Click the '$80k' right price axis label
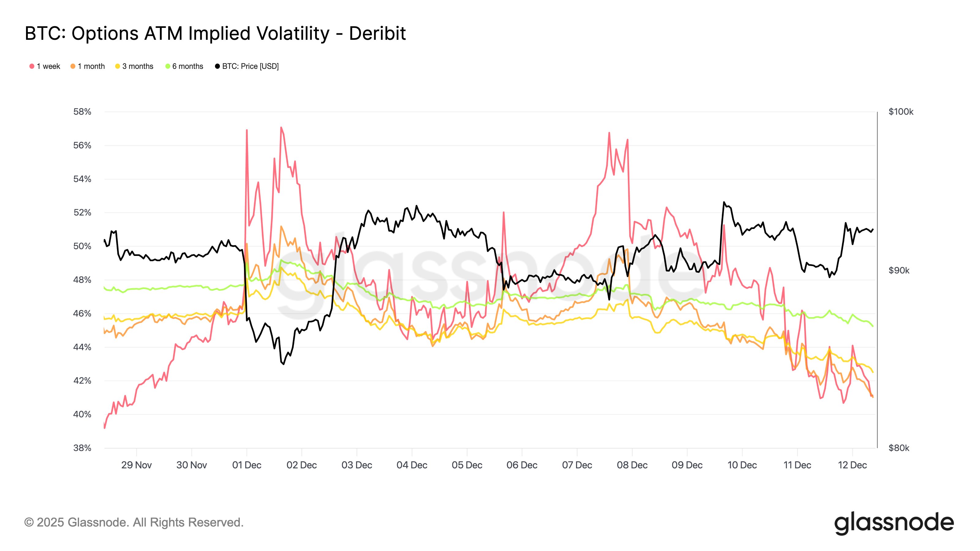Viewport: 980px width, 551px height. tap(899, 448)
